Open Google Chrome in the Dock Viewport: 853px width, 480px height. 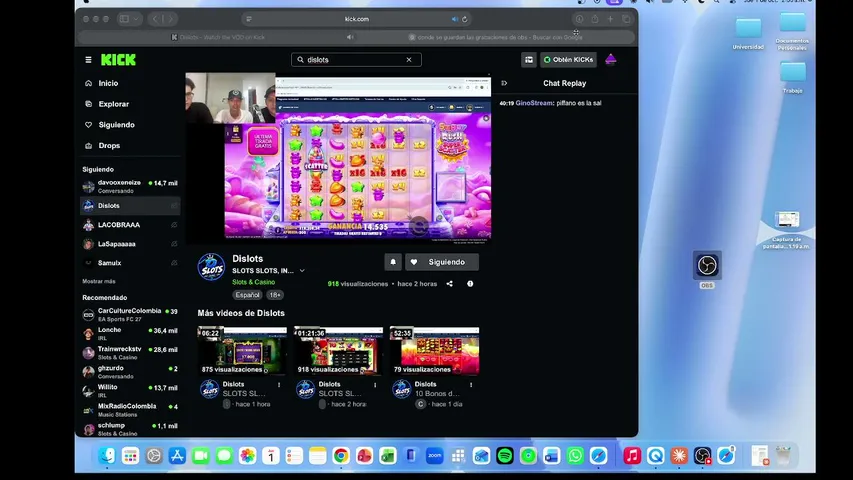(341, 456)
